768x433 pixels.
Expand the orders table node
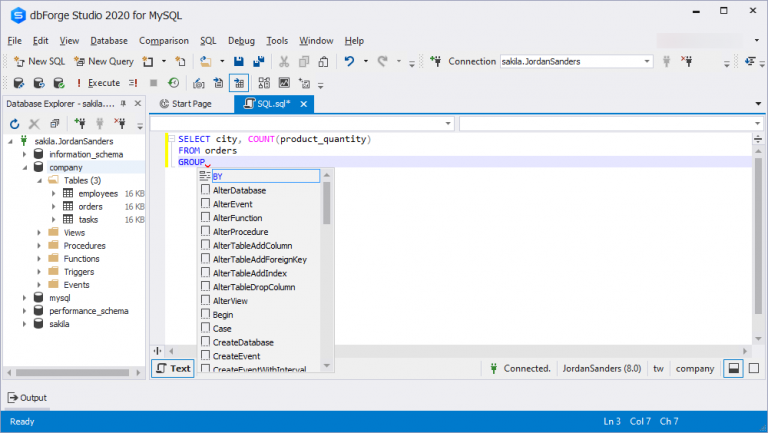coord(53,206)
